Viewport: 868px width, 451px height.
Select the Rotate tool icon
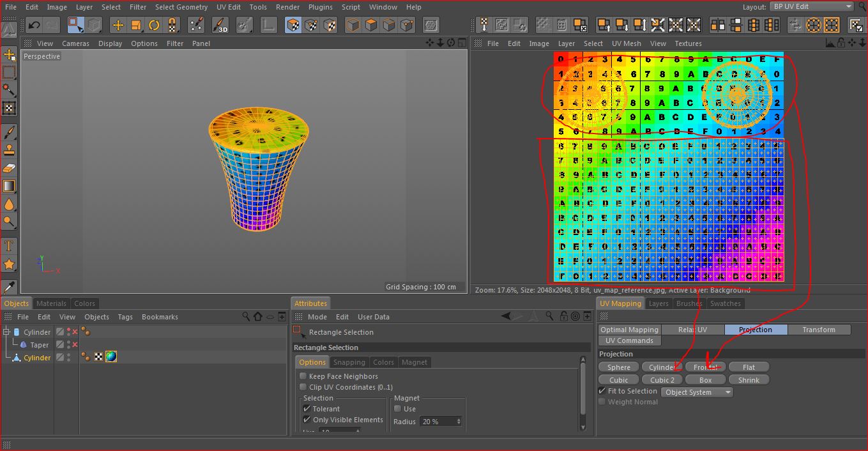(x=154, y=26)
